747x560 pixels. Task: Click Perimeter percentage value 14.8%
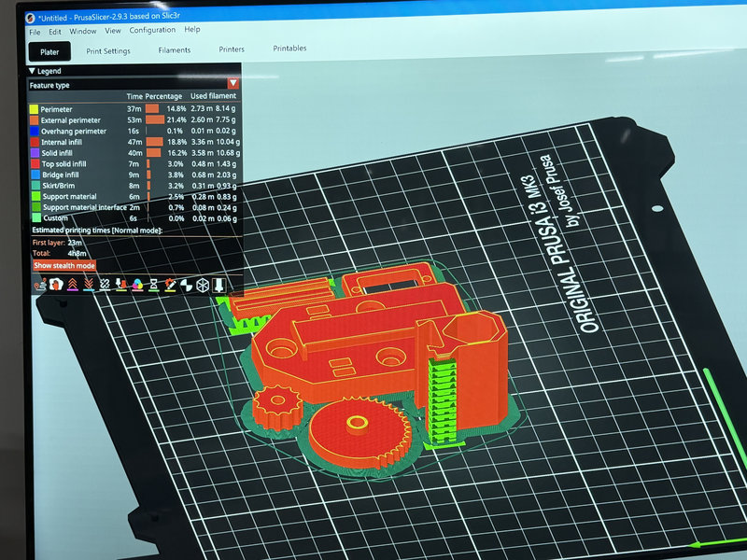point(176,108)
